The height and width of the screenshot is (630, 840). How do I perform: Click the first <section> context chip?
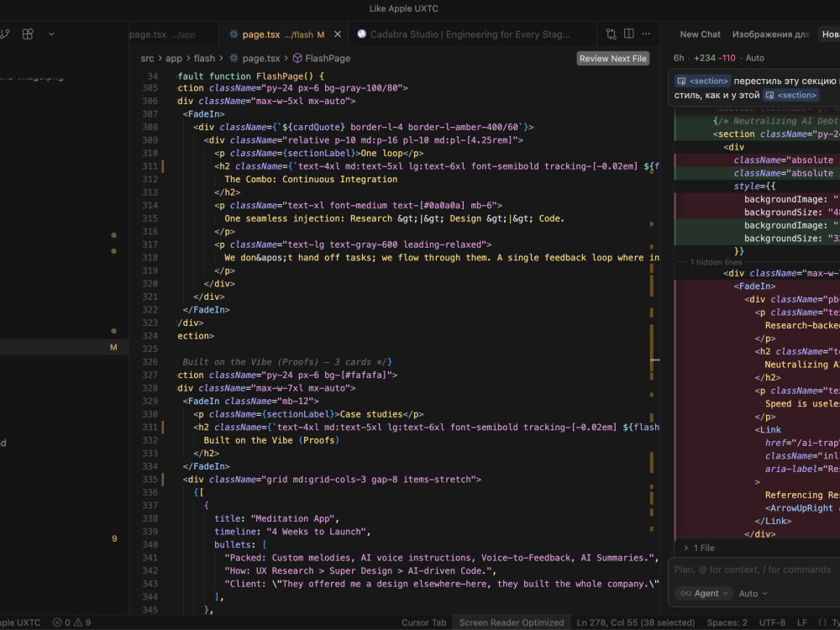(x=702, y=81)
